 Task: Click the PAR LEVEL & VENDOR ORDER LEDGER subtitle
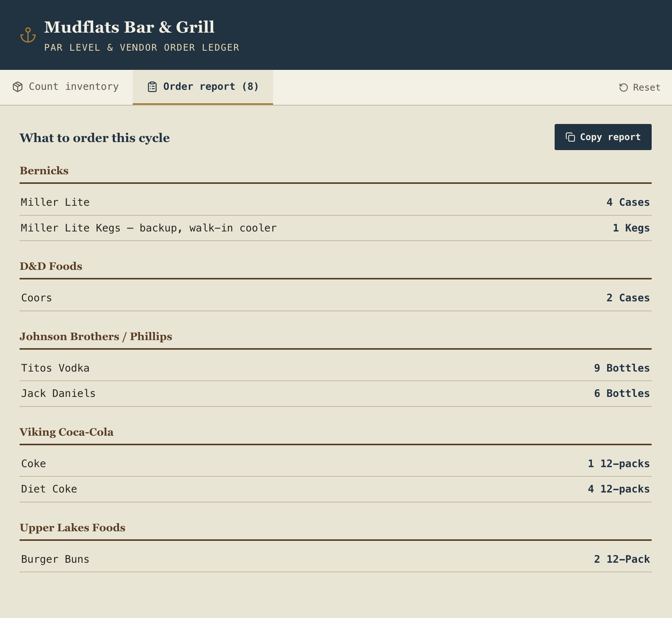coord(142,48)
